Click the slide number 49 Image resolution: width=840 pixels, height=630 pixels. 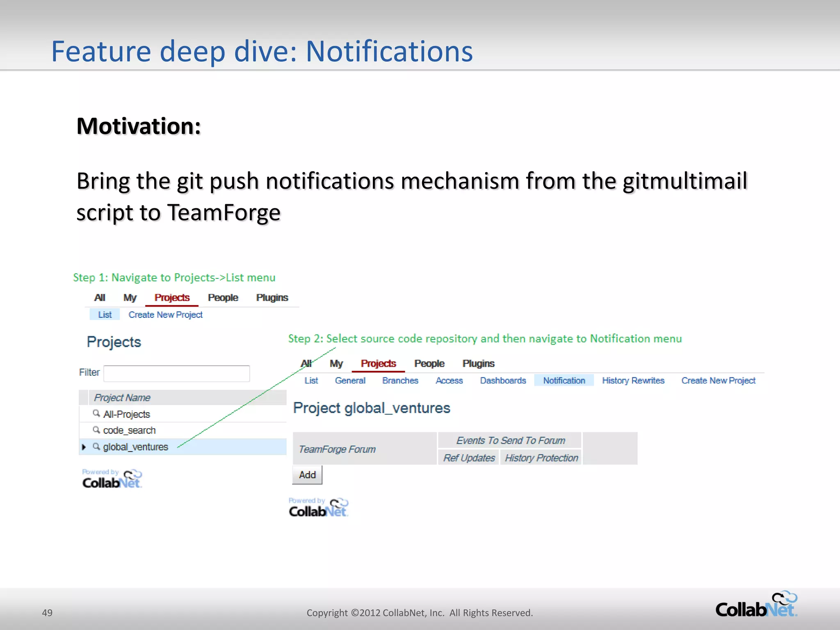47,613
